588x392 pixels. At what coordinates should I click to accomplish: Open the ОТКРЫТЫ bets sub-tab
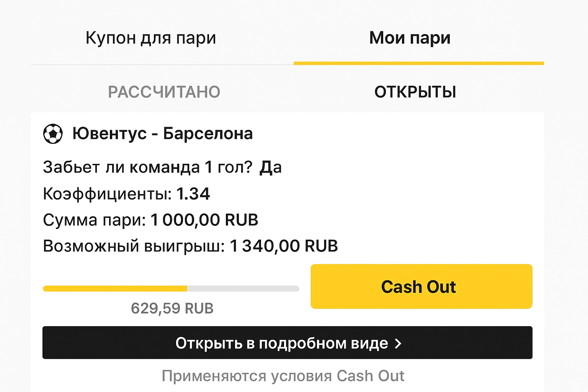[415, 92]
